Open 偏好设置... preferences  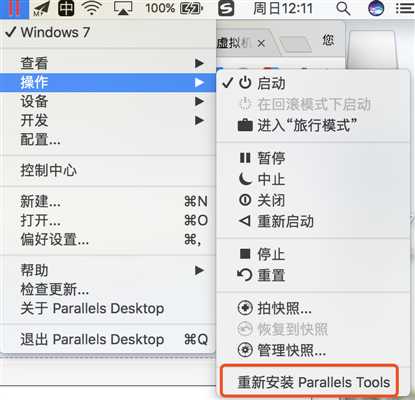(x=108, y=239)
